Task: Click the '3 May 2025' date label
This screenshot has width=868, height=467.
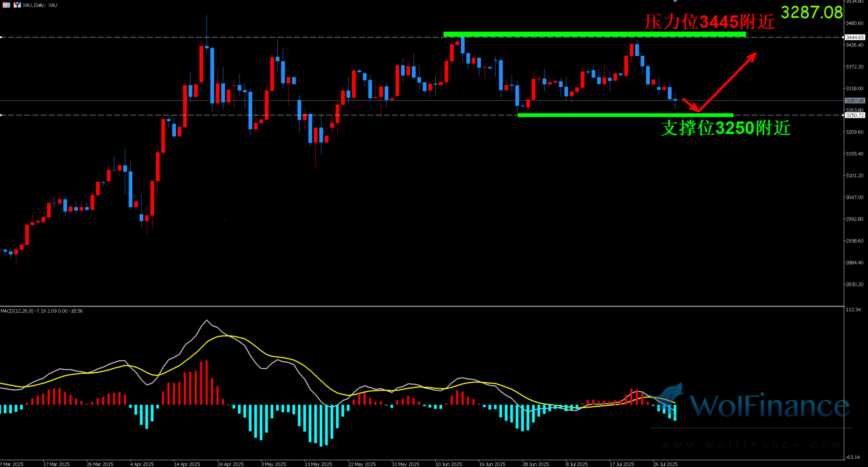Action: coord(273,464)
